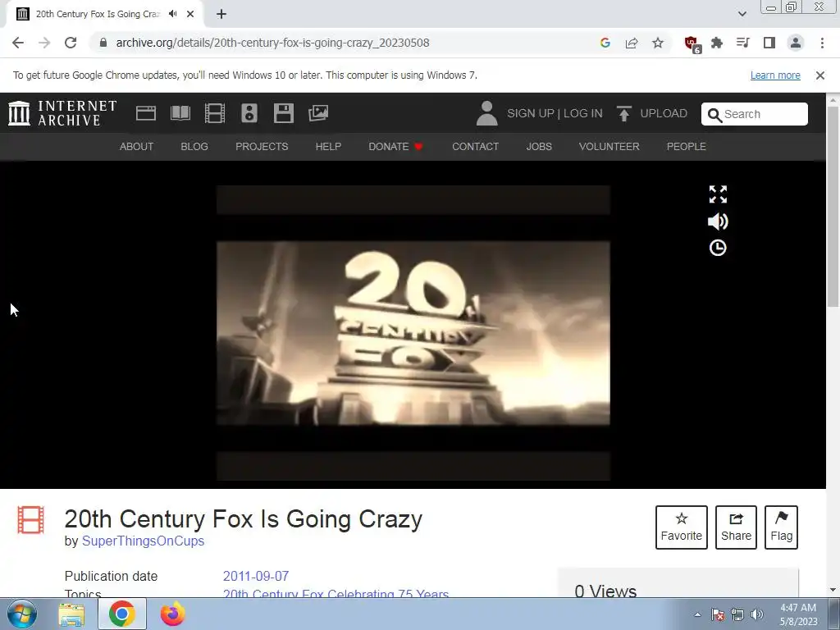Image resolution: width=840 pixels, height=630 pixels.
Task: View site information lock icon
Action: [x=103, y=43]
